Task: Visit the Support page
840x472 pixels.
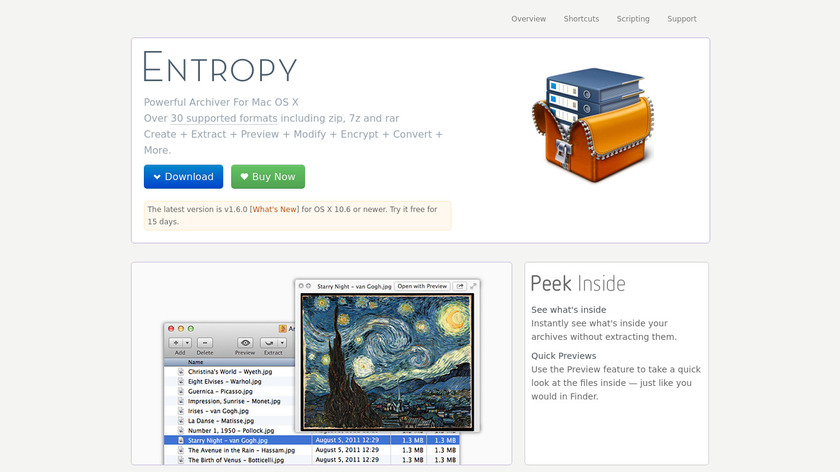Action: [682, 19]
